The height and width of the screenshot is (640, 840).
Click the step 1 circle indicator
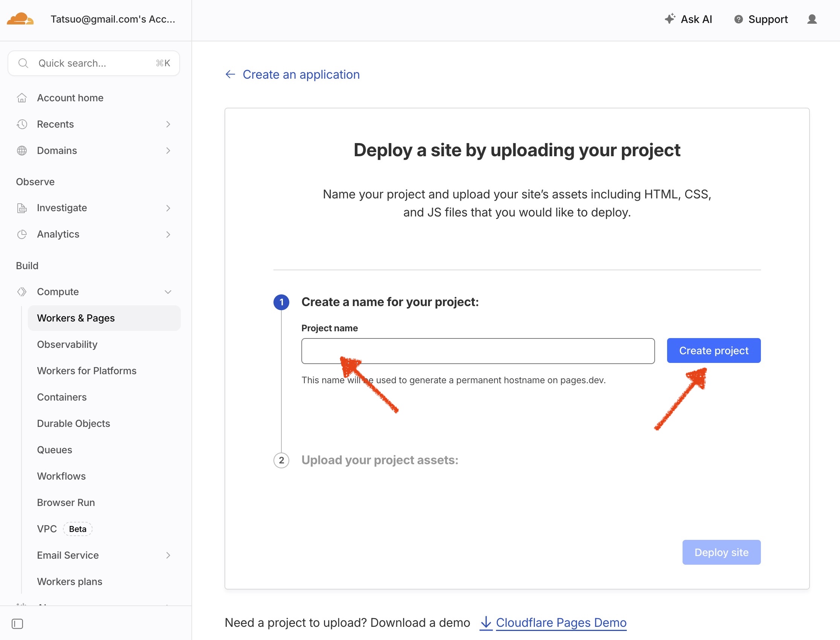click(281, 302)
